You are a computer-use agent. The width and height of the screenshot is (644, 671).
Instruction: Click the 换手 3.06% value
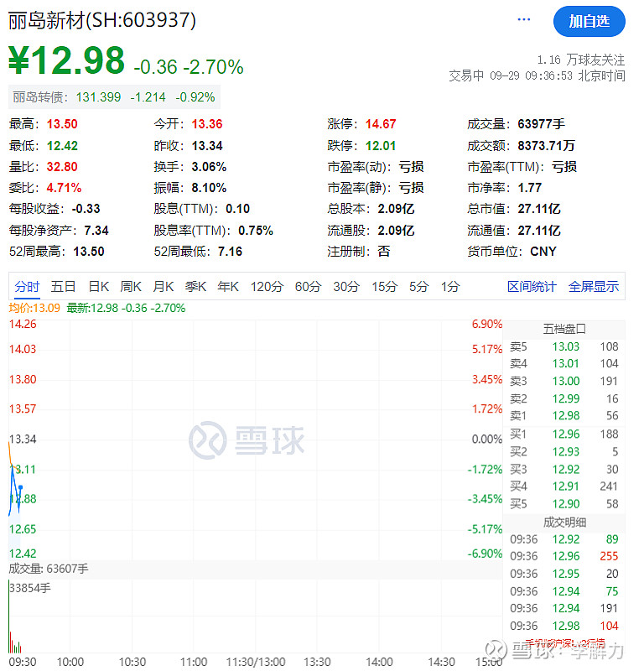pyautogui.click(x=209, y=167)
